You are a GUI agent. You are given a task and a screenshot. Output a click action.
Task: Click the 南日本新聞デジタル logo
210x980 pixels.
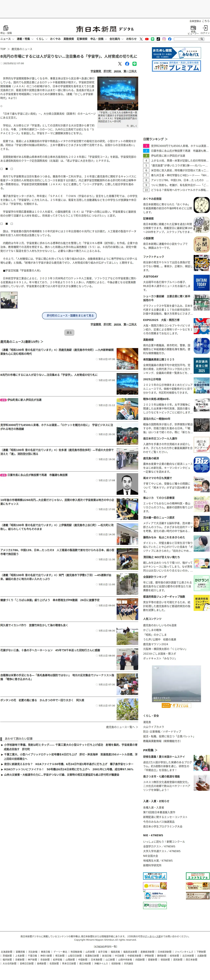coord(105,29)
